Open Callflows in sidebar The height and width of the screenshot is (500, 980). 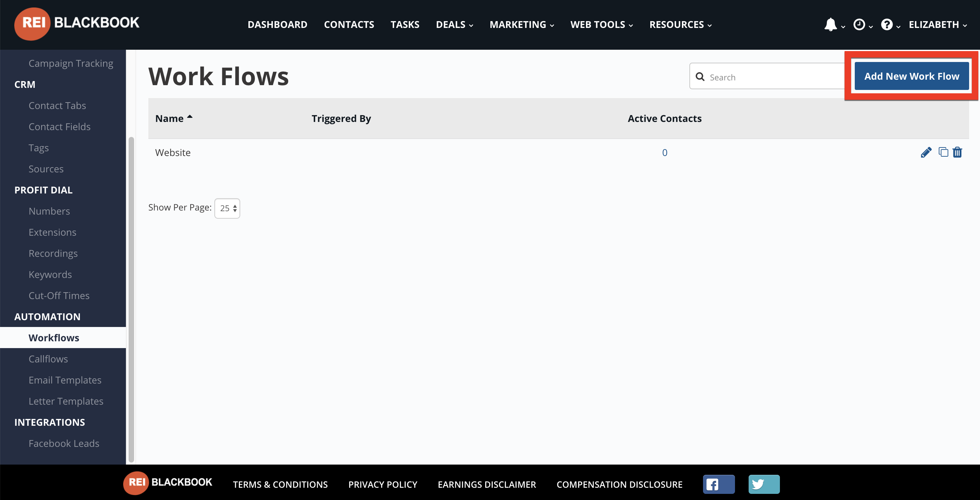click(48, 359)
